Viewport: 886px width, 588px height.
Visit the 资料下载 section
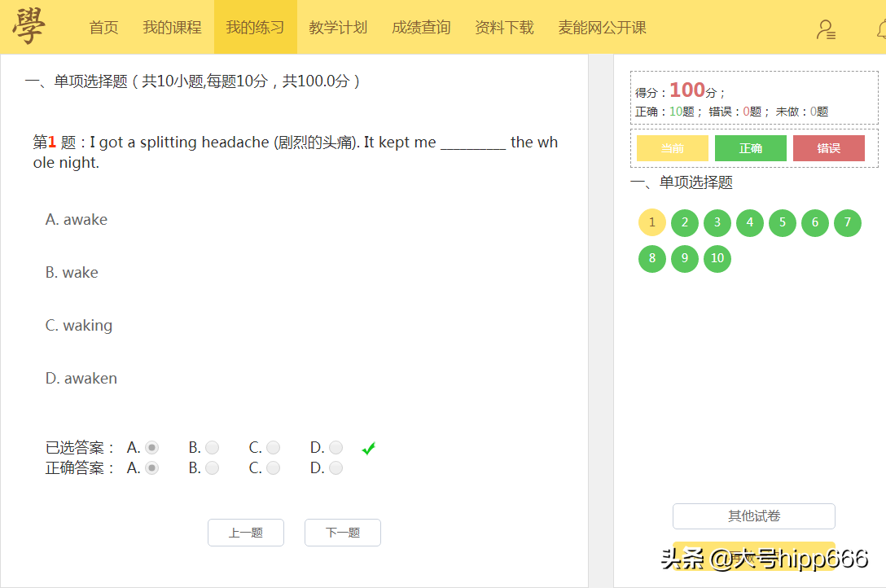coord(504,27)
